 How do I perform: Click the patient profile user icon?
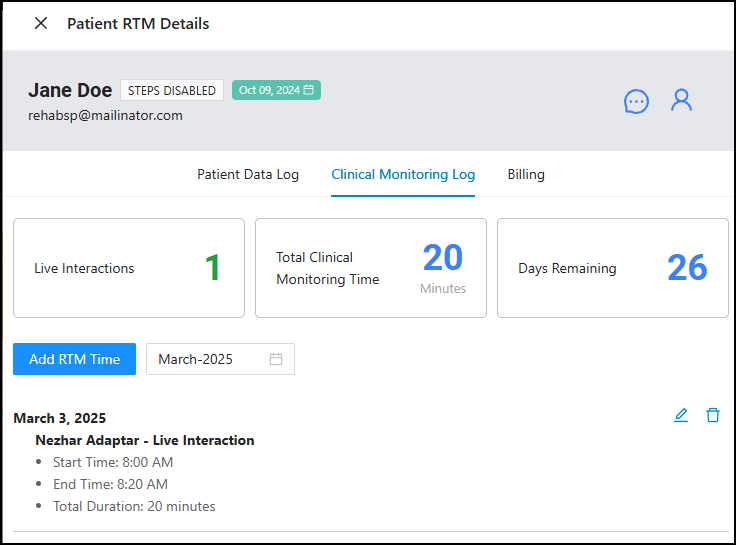coord(681,100)
